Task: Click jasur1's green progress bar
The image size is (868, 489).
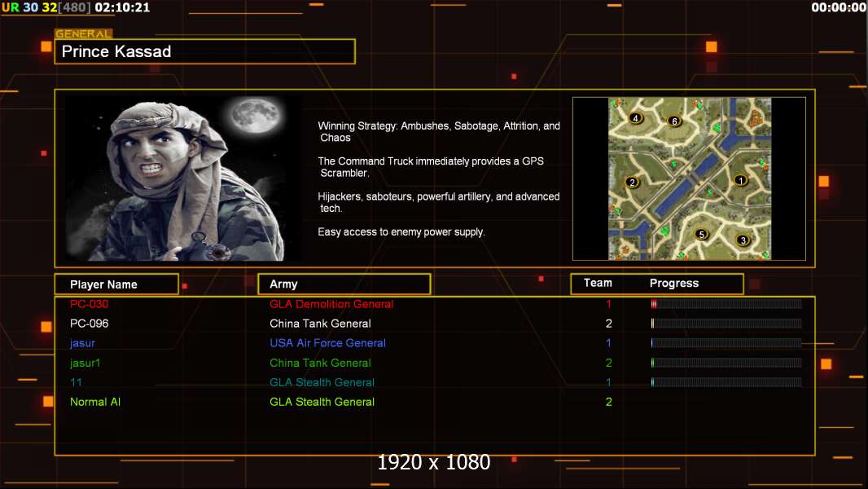Action: click(x=726, y=363)
